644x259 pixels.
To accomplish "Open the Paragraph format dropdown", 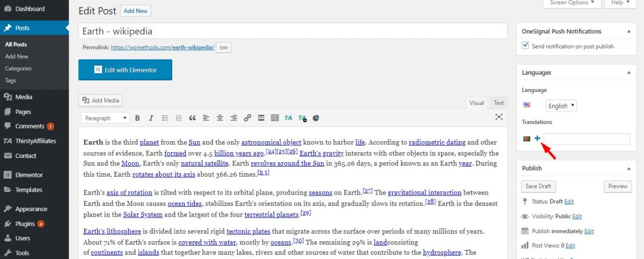I will coord(105,118).
